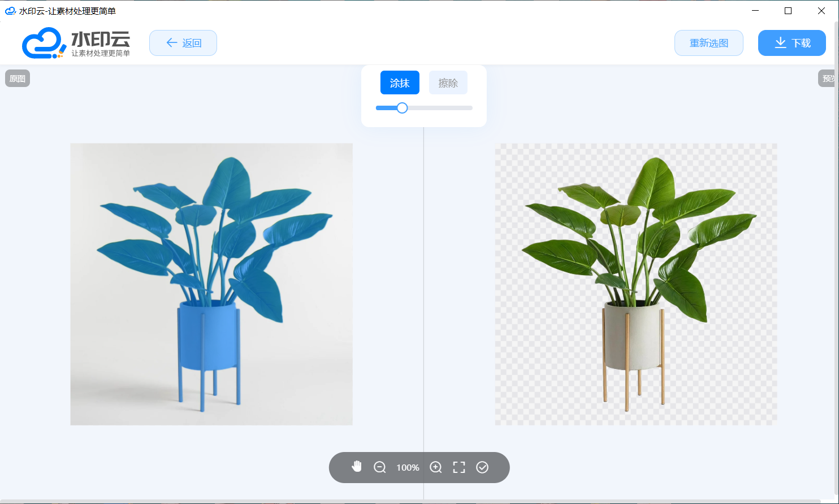Click the 预览 label tag at right edge

coord(828,79)
